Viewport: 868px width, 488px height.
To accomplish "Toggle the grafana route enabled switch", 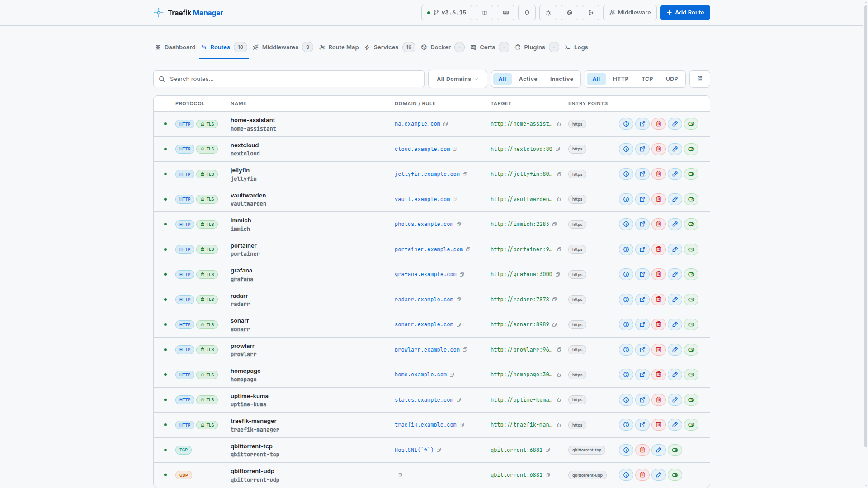I will [x=691, y=274].
